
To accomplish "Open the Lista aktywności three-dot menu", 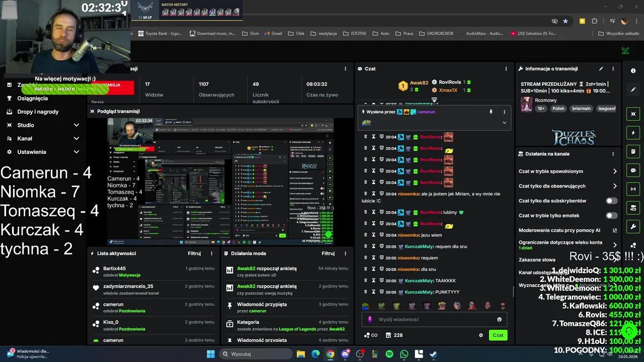I will pyautogui.click(x=211, y=253).
